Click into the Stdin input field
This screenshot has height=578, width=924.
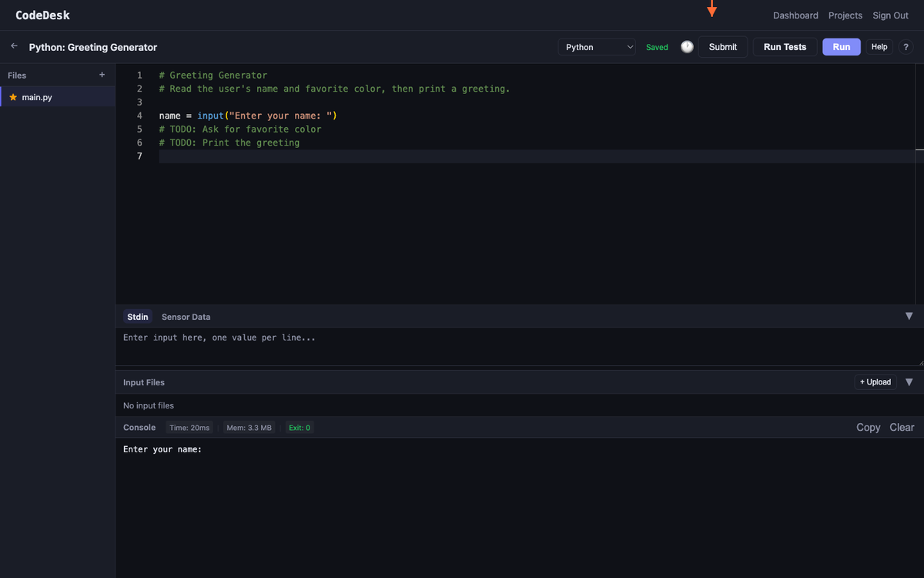(x=516, y=345)
